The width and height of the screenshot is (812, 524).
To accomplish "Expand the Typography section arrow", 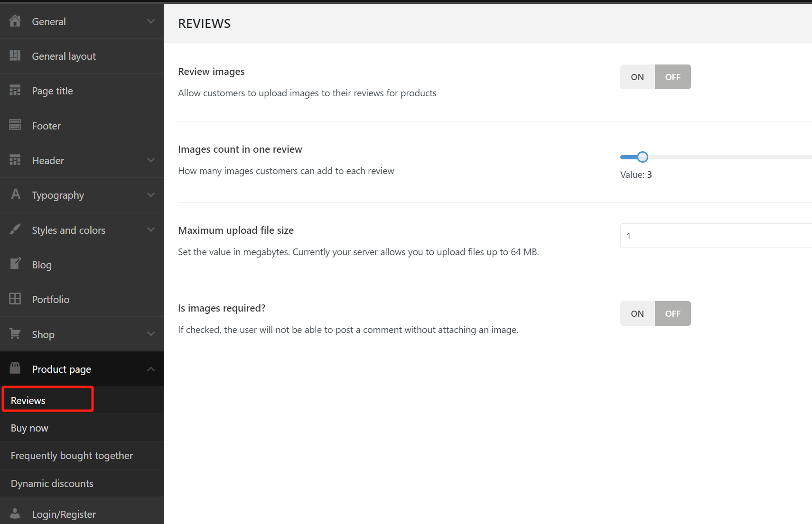I will [151, 195].
